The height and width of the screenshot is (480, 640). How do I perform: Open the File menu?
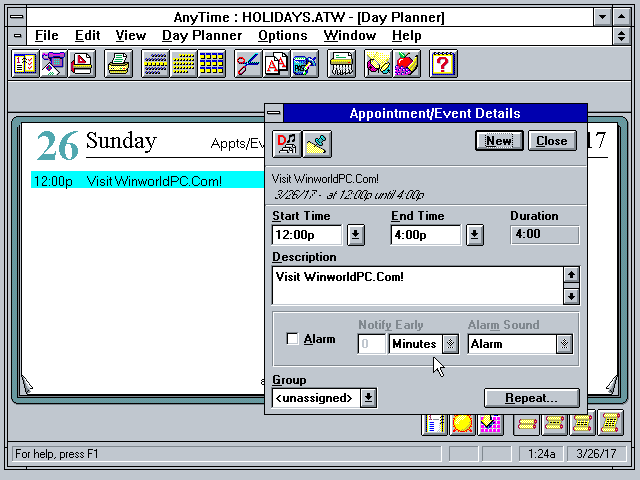pyautogui.click(x=47, y=36)
